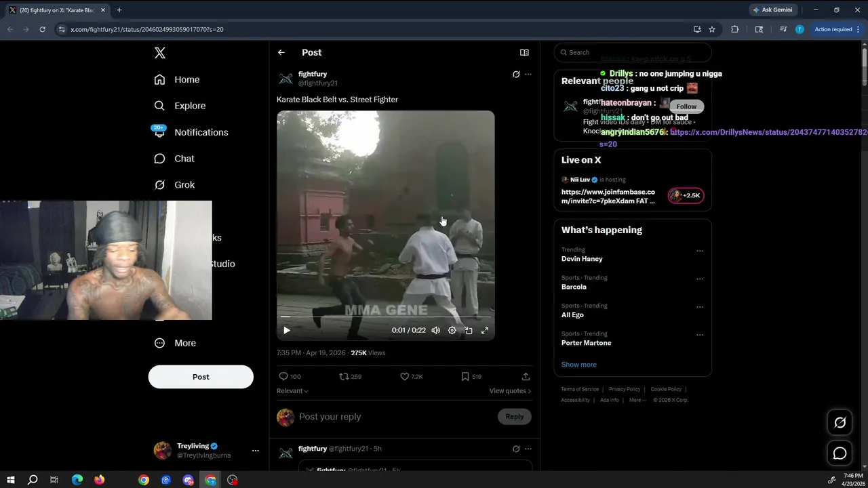Click the white Post button

(201, 377)
